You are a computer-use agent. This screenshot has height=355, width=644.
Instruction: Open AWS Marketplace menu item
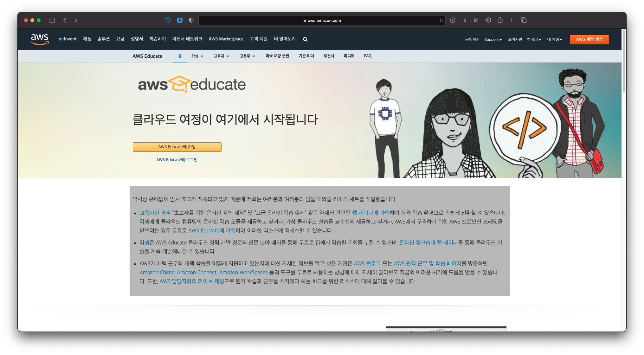click(226, 39)
